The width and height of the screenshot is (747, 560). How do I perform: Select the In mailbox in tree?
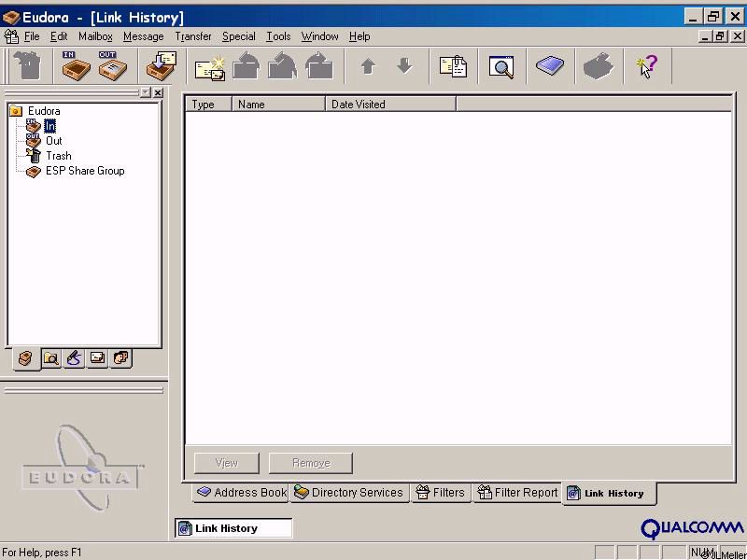click(49, 126)
